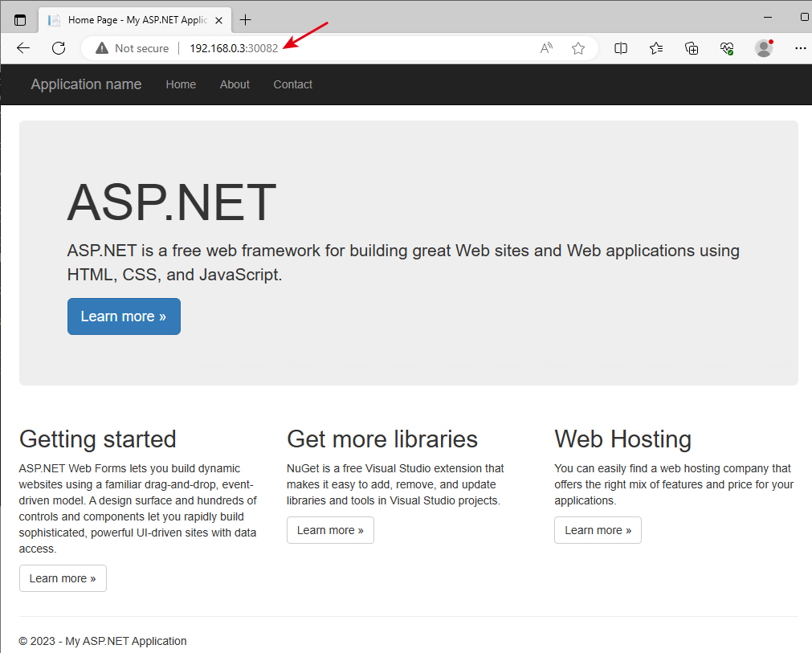The width and height of the screenshot is (812, 653).
Task: Click Learn more under Getting started
Action: coord(63,578)
